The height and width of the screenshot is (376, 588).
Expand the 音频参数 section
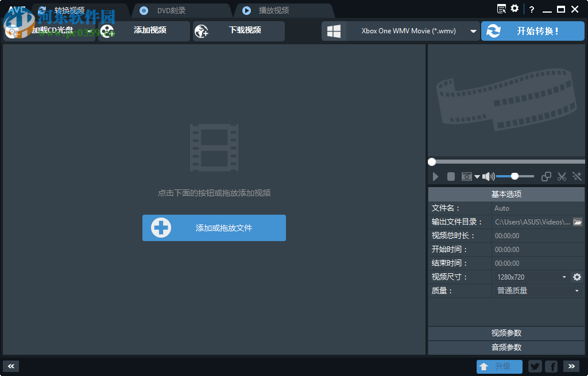tap(506, 347)
